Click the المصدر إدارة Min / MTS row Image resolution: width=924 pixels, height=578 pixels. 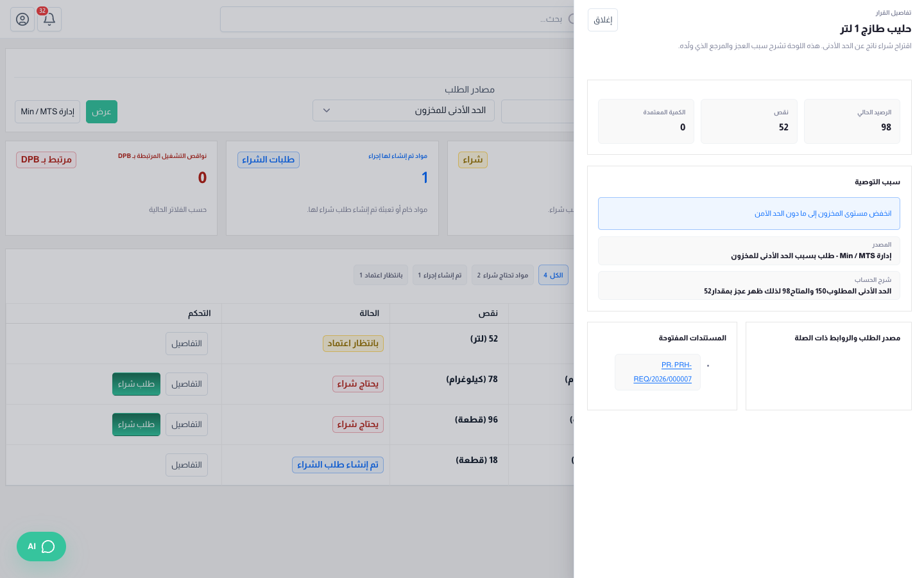point(749,250)
